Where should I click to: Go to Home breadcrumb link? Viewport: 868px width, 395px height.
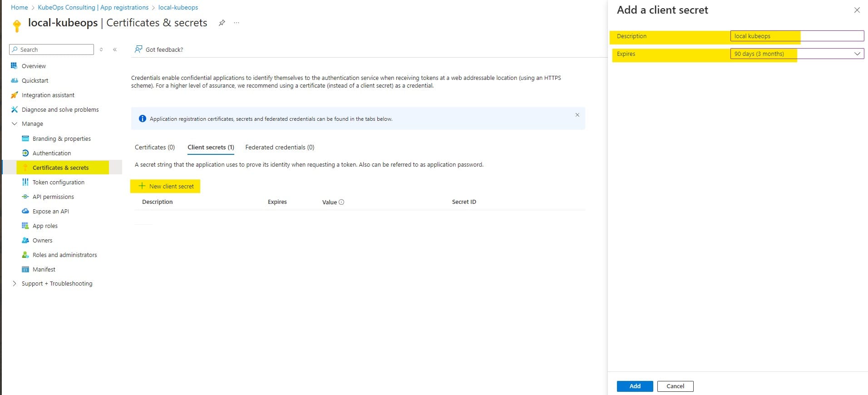(20, 7)
